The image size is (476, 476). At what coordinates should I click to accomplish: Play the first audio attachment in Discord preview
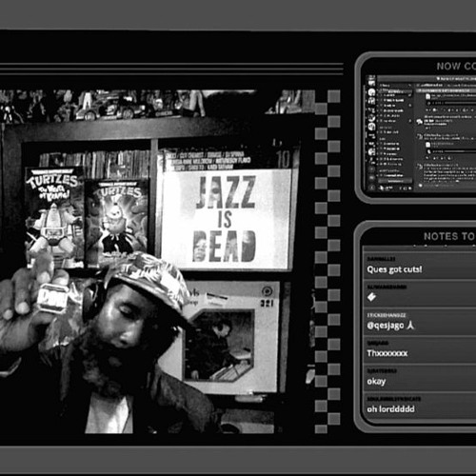(x=429, y=103)
